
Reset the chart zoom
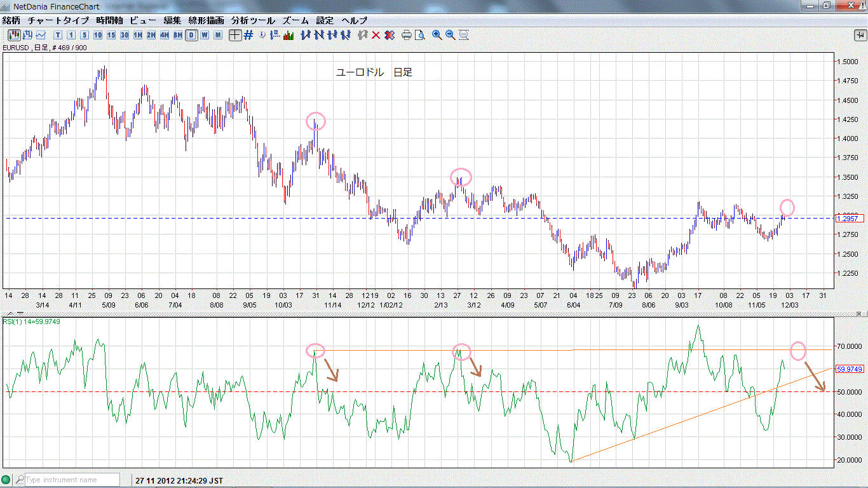click(x=464, y=35)
